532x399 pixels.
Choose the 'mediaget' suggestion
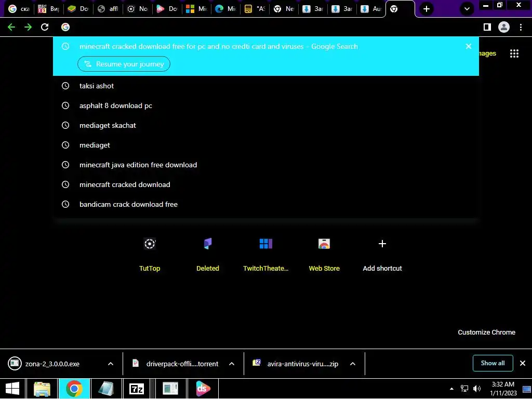point(266,145)
